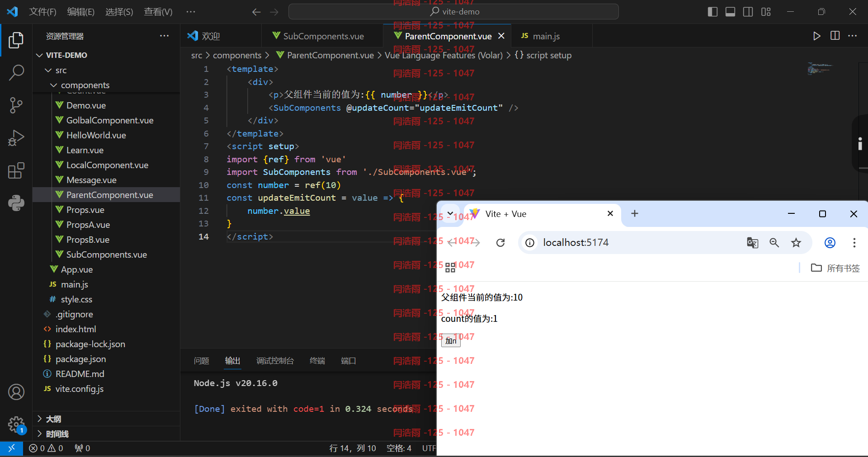Bookmark this page with star icon
868x457 pixels.
pos(796,243)
